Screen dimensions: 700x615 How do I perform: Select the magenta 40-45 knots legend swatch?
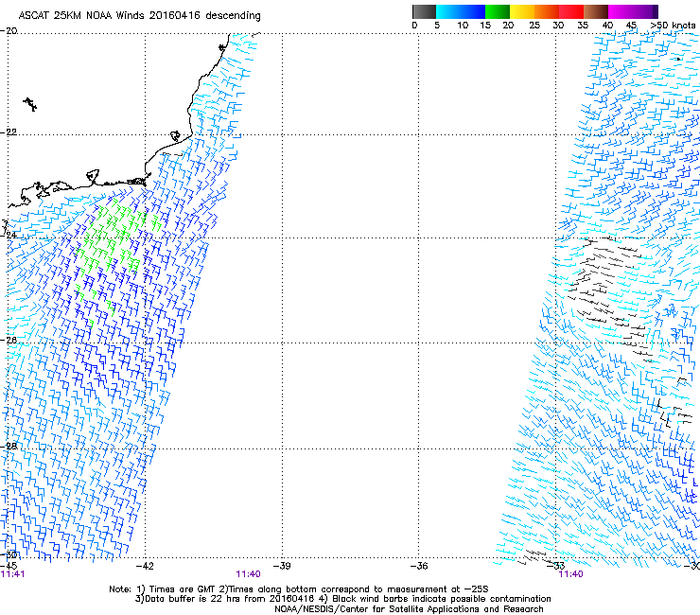coord(621,11)
